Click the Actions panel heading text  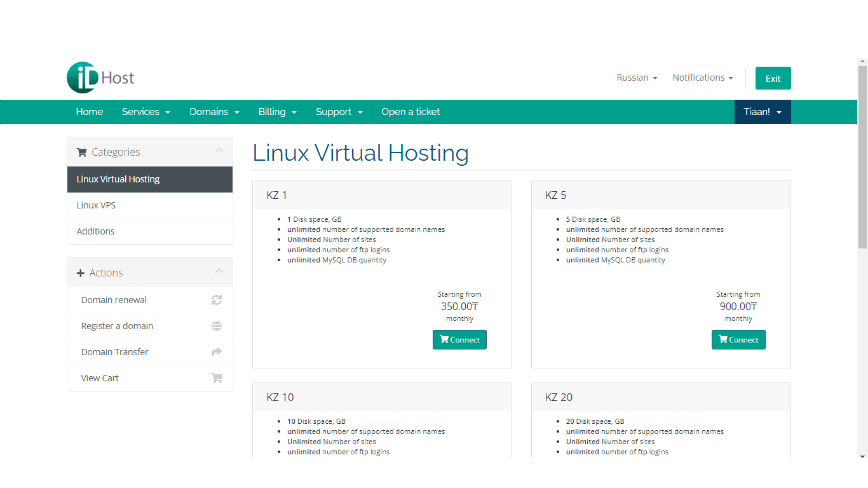pos(106,273)
